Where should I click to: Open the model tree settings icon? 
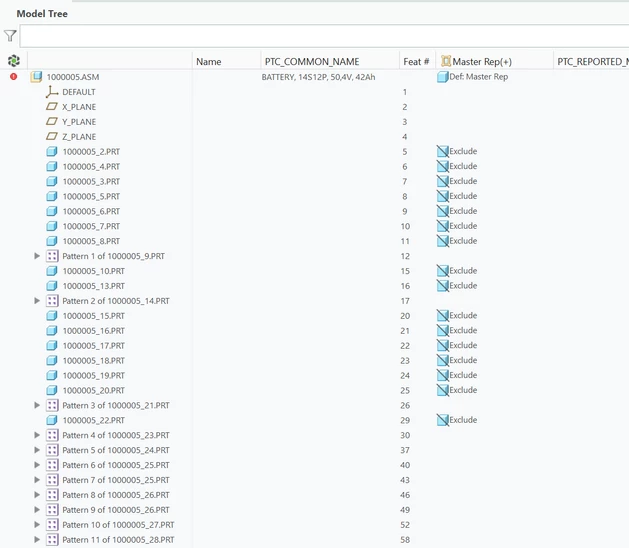coord(14,61)
